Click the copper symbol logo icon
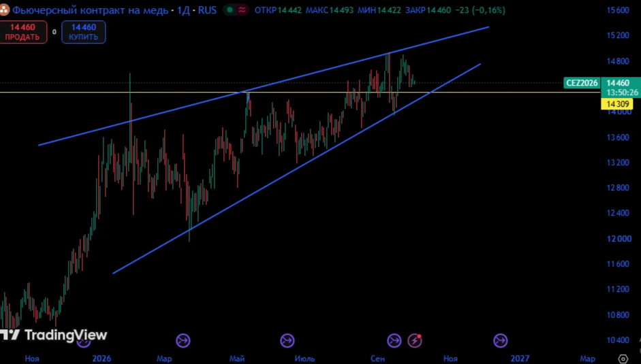This screenshot has height=364, width=641. coord(3,10)
